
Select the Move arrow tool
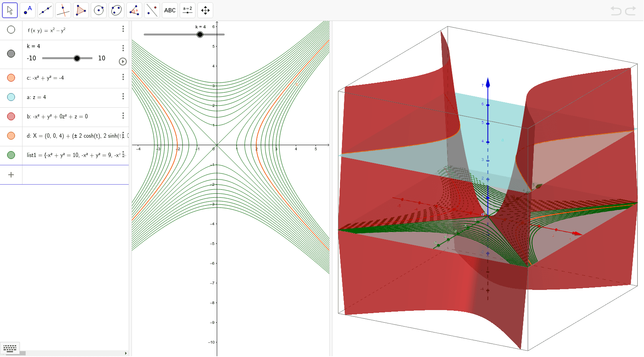pos(10,10)
